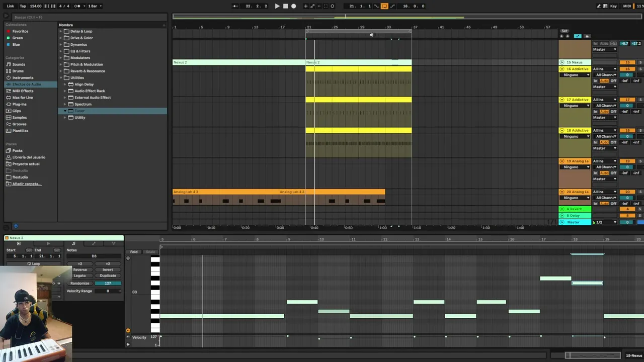Start playback with the Play button

point(277,6)
